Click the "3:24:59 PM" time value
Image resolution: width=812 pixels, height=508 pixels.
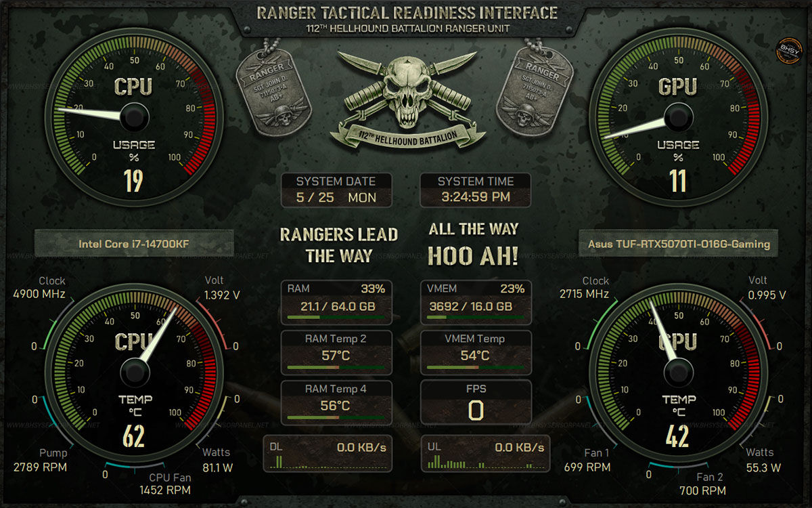[476, 198]
